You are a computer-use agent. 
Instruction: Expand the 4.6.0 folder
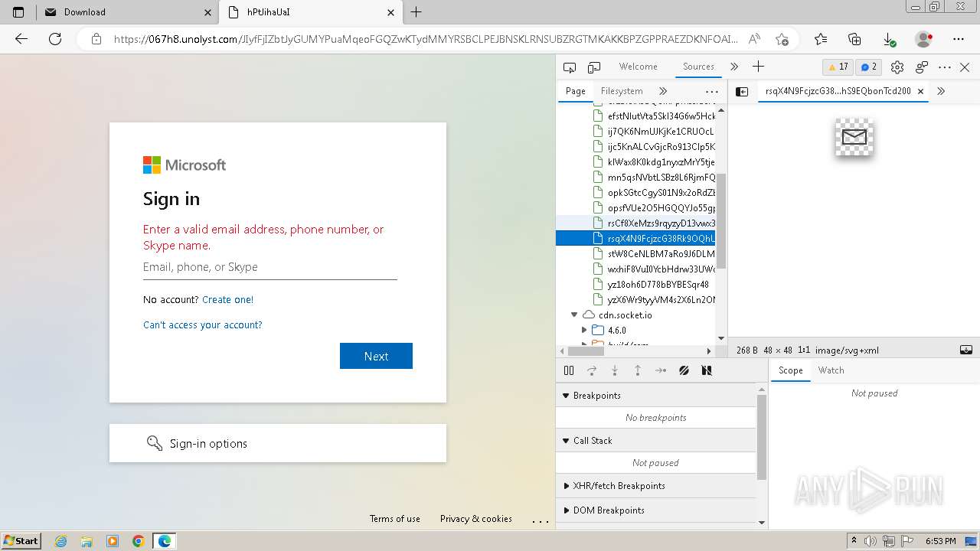[585, 330]
